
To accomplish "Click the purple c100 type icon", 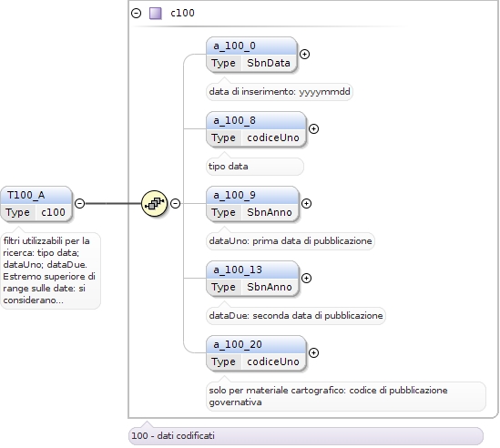I will pyautogui.click(x=156, y=14).
